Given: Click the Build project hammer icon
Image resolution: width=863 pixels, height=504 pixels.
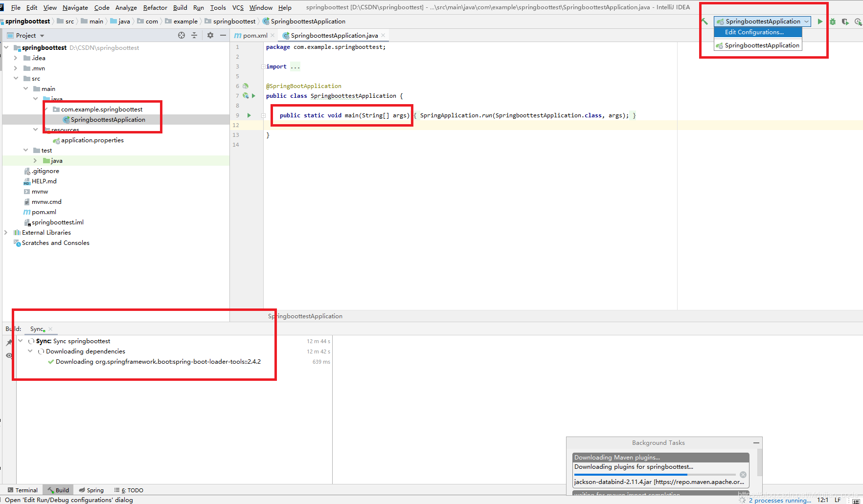Looking at the screenshot, I should (x=704, y=22).
